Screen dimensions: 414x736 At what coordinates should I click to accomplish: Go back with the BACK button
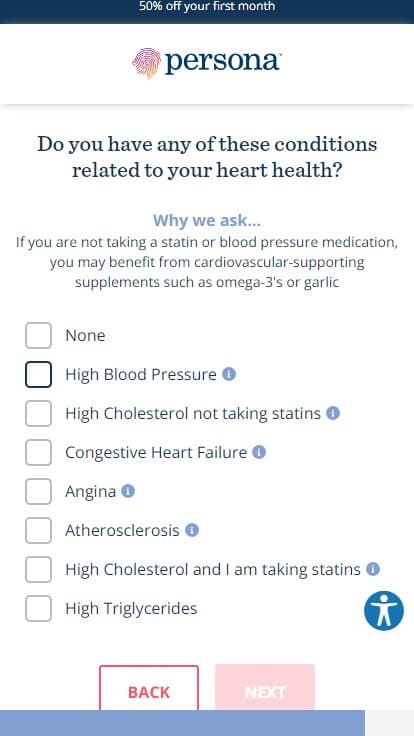149,688
